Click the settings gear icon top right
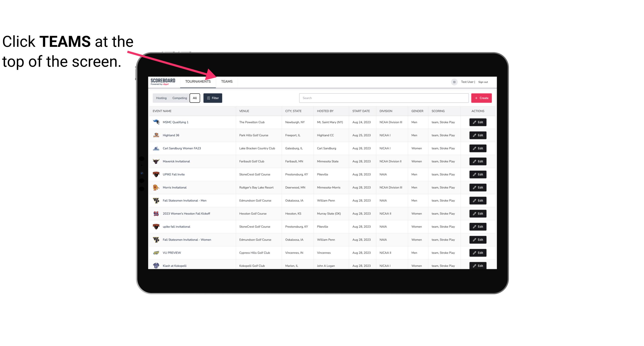 click(454, 81)
